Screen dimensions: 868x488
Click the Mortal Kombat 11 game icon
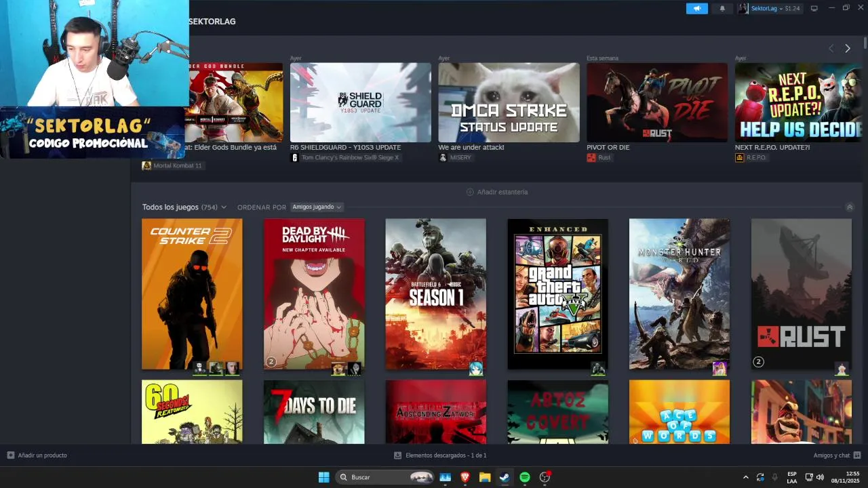point(146,165)
